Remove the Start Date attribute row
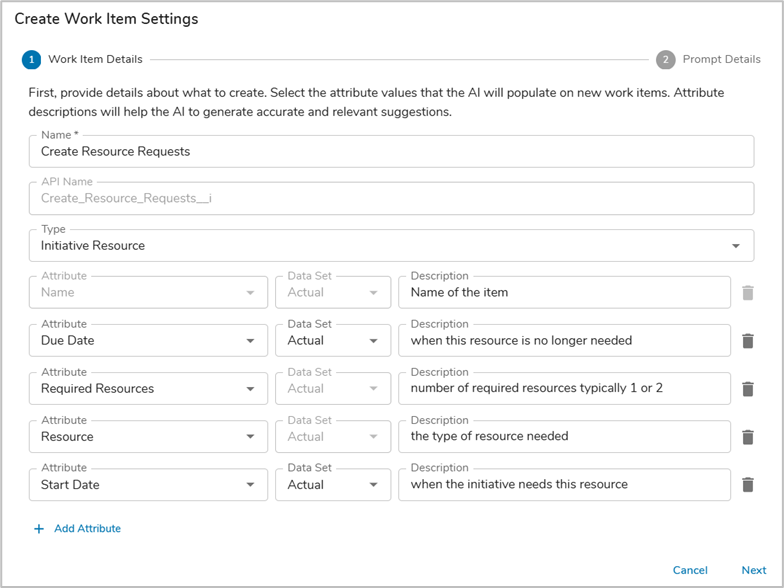The width and height of the screenshot is (784, 588). 747,485
